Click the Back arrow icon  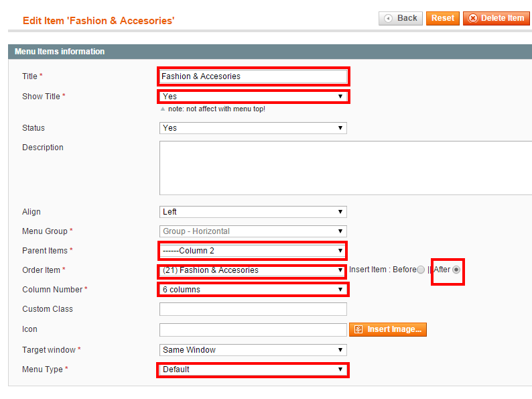[388, 18]
